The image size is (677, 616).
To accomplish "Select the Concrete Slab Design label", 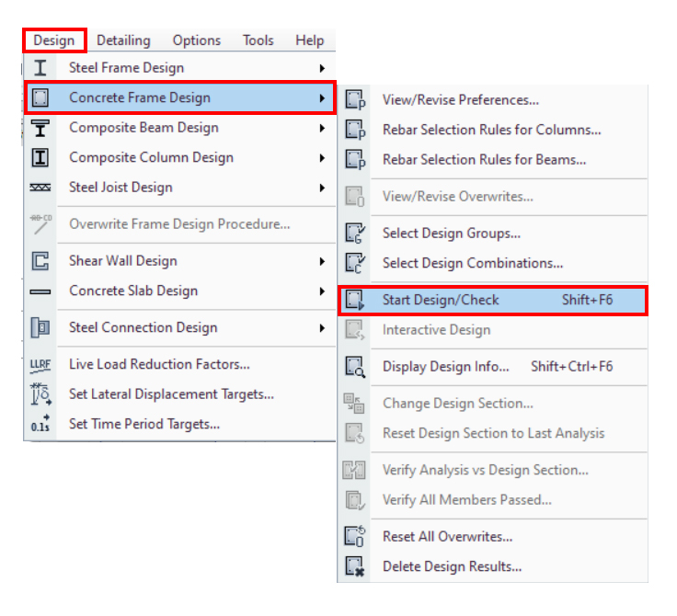I will pyautogui.click(x=133, y=291).
